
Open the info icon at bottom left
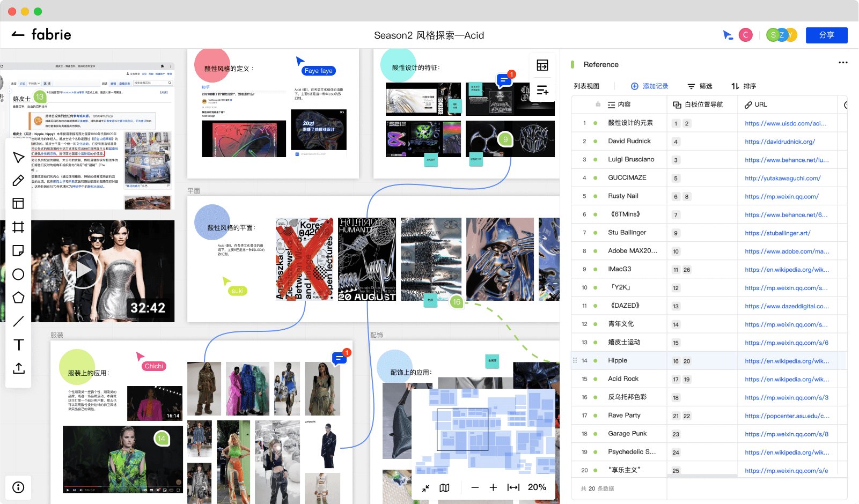[x=18, y=487]
